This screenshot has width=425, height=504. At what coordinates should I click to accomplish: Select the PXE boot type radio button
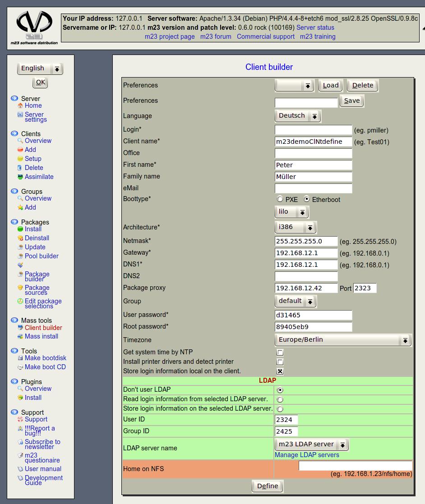[x=280, y=199]
